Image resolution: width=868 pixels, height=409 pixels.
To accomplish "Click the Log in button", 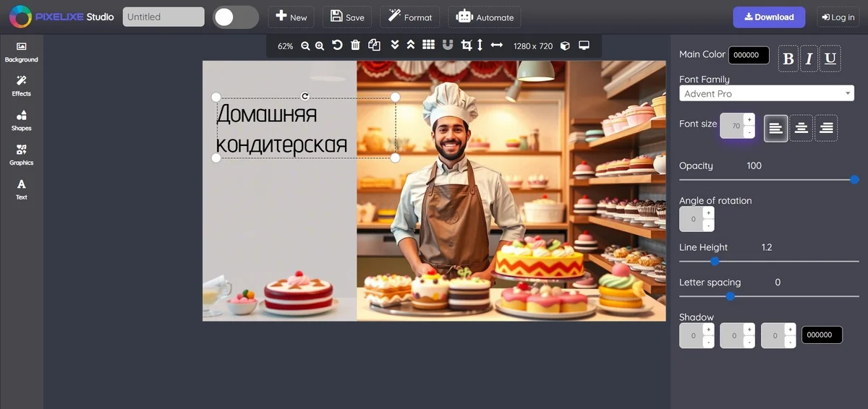I will tap(838, 17).
